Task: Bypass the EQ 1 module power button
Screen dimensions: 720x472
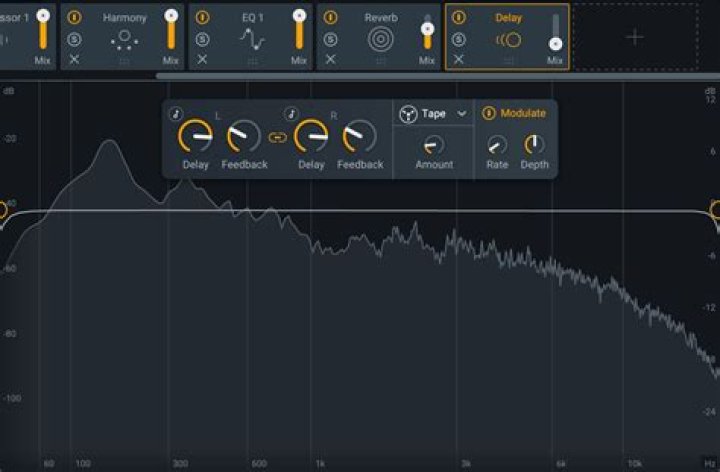Action: [x=203, y=17]
